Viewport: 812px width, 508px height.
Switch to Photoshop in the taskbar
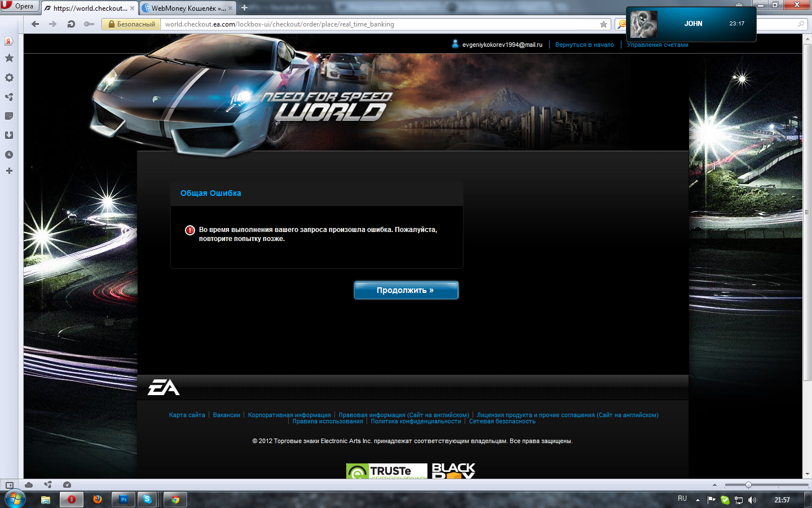click(x=123, y=500)
